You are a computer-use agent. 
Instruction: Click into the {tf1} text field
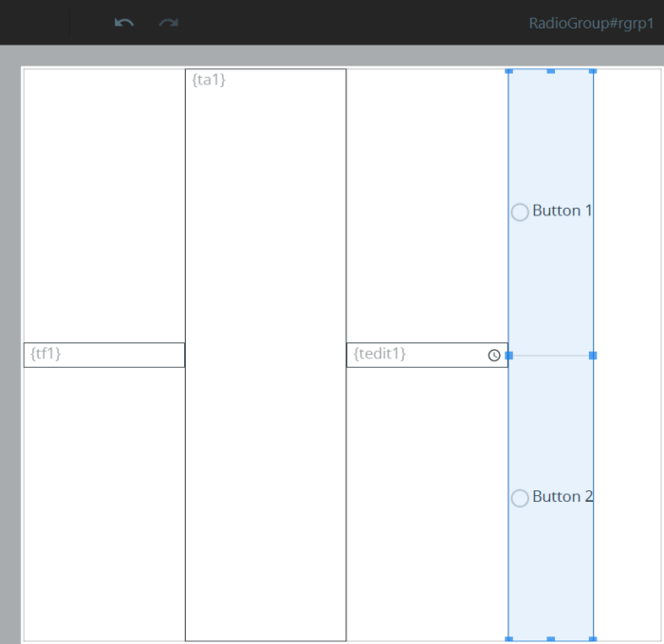pos(104,355)
